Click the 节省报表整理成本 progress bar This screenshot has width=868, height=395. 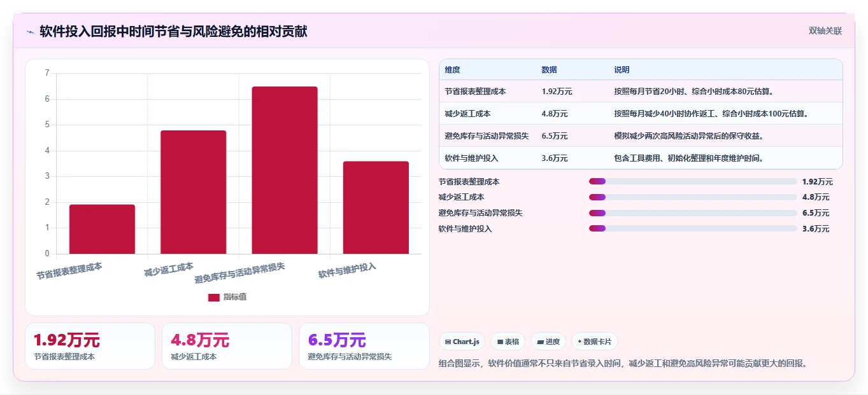(693, 181)
